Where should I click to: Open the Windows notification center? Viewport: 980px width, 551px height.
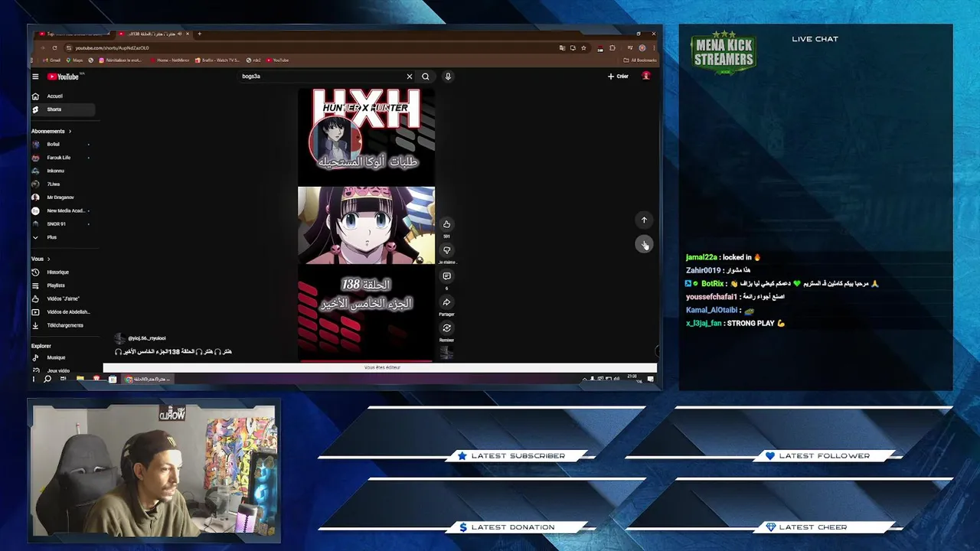(x=652, y=379)
